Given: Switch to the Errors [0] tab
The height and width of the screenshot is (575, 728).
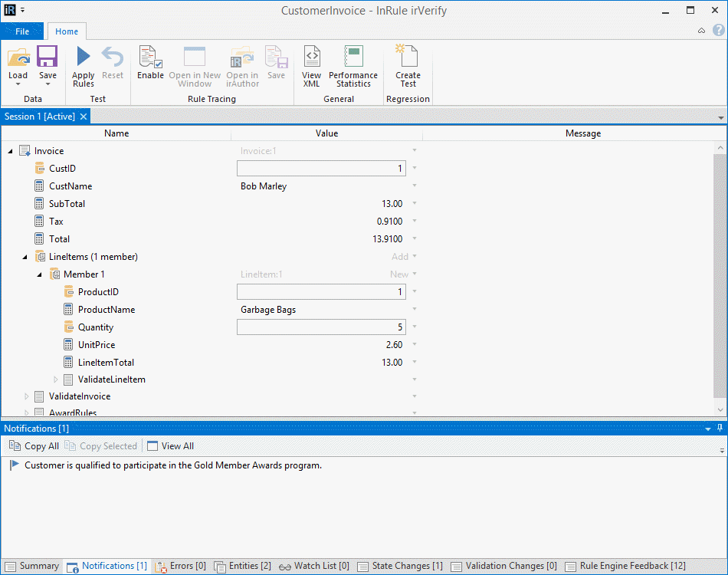Looking at the screenshot, I should pos(181,567).
